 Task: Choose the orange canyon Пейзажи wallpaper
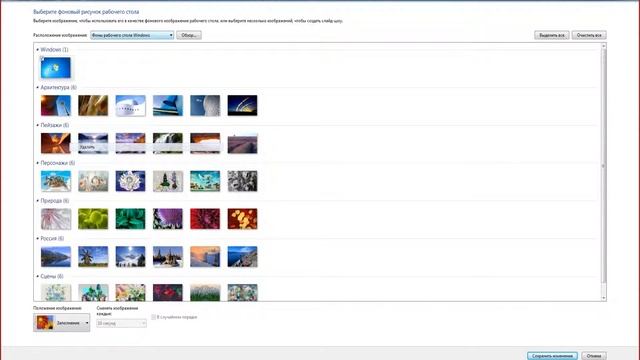56,143
